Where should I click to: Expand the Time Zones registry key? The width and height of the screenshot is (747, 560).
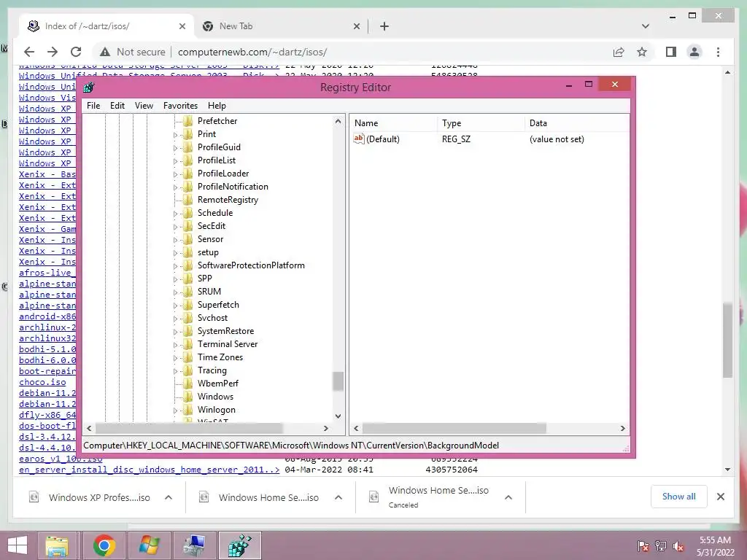pyautogui.click(x=175, y=357)
